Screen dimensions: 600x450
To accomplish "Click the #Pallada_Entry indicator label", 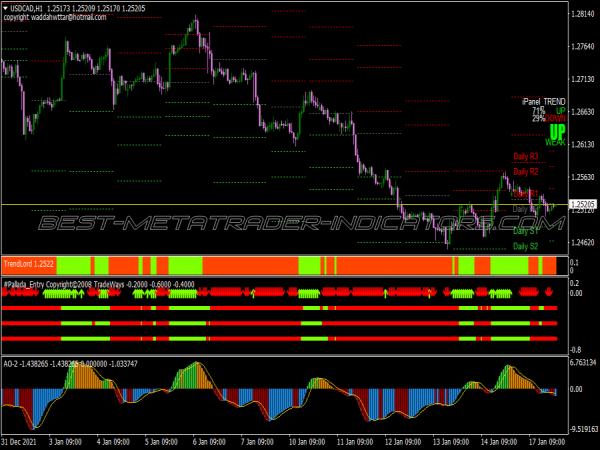I will point(99,284).
